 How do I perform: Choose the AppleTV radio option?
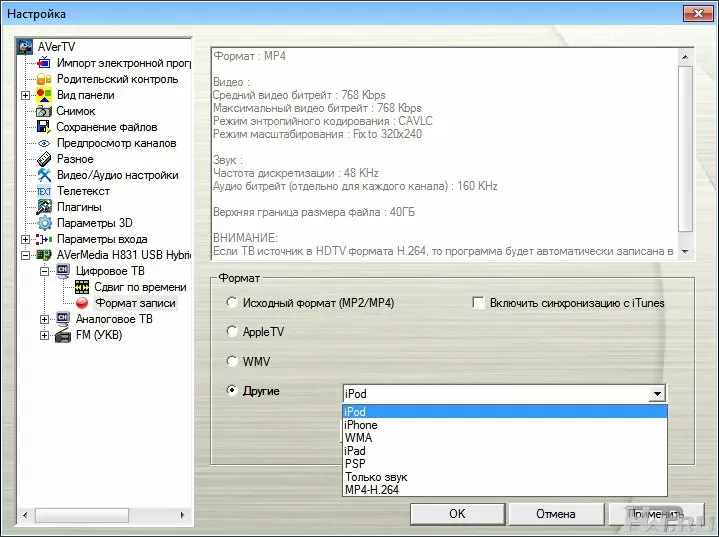pos(233,331)
